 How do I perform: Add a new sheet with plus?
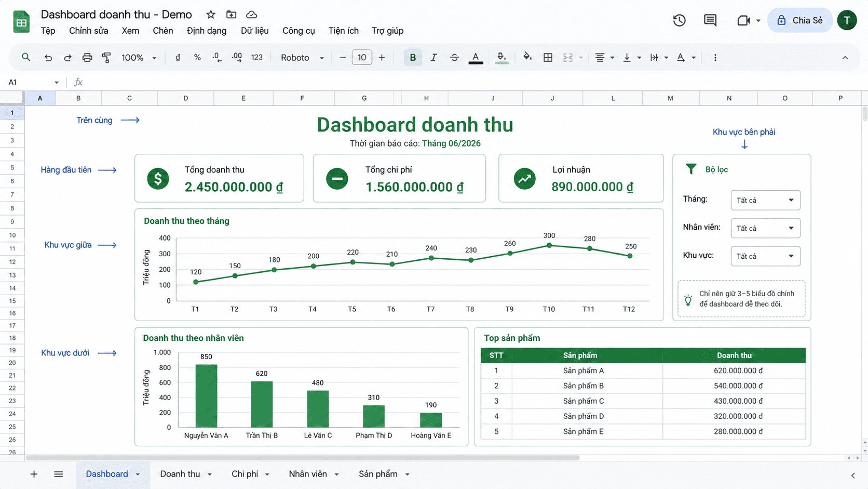[34, 474]
